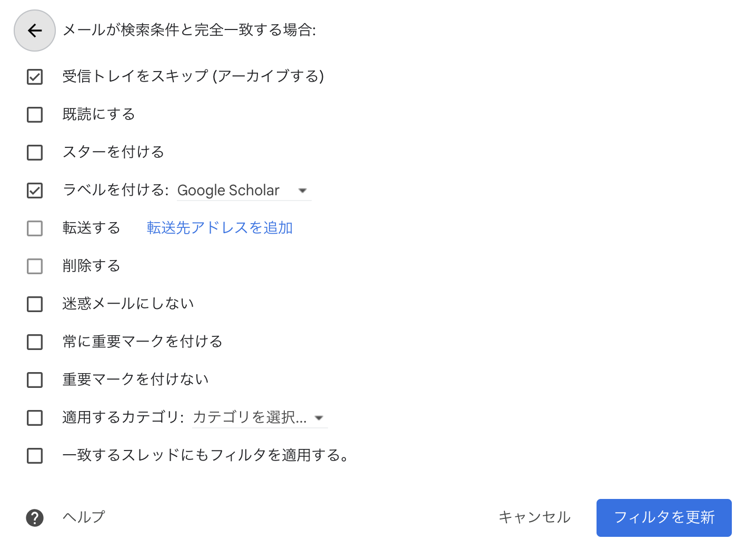Enable 迷惑メールにしない option

click(34, 304)
